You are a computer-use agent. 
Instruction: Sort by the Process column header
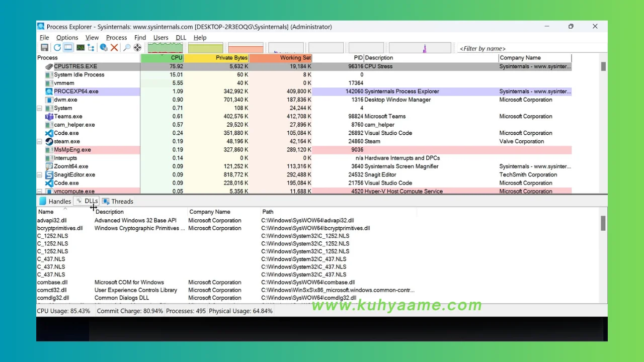(89, 58)
